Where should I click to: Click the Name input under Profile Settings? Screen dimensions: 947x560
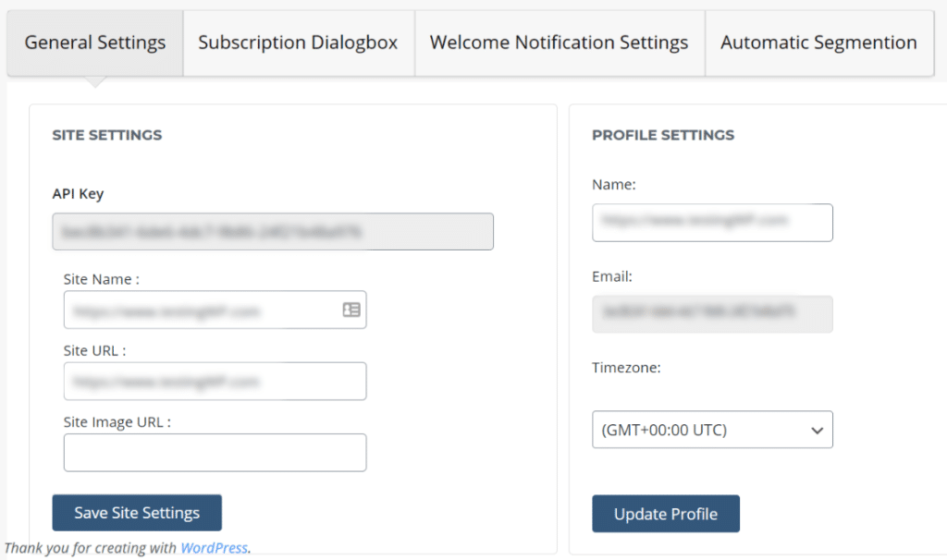point(712,222)
